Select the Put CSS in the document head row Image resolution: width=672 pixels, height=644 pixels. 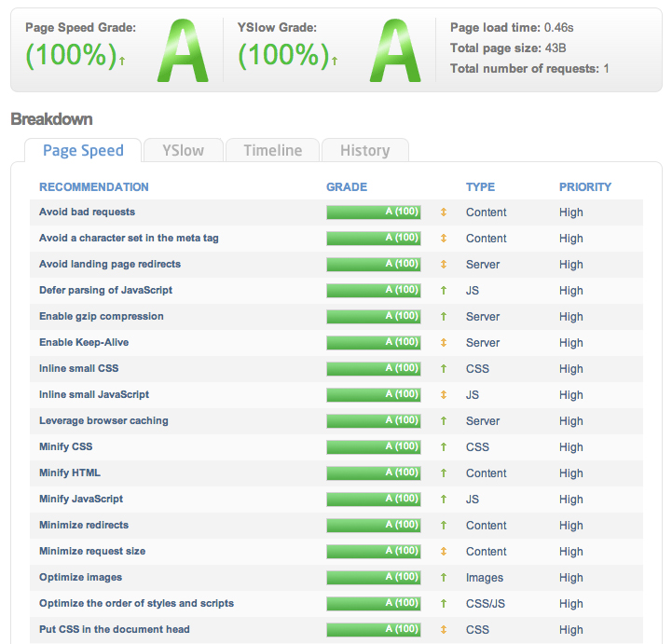pyautogui.click(x=115, y=630)
